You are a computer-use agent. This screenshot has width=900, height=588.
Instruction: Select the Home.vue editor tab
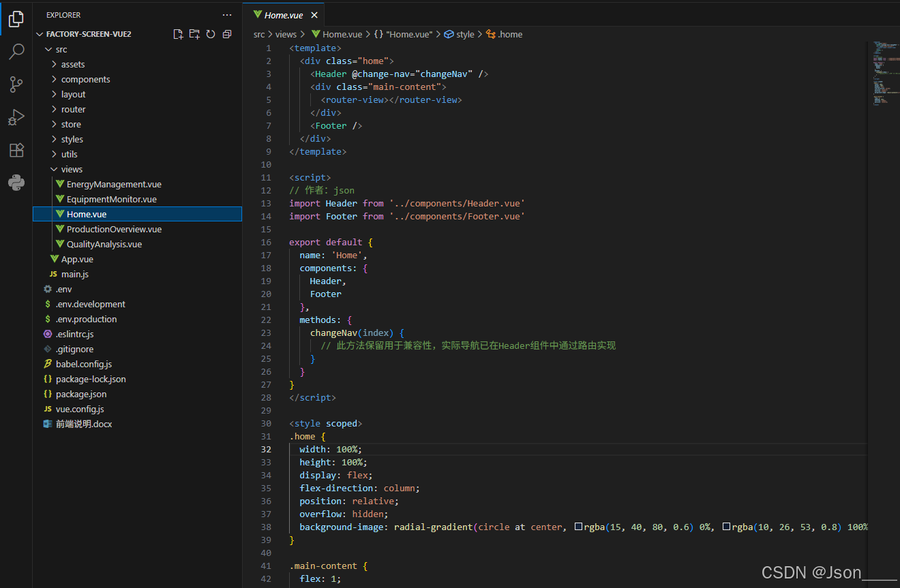tap(283, 14)
